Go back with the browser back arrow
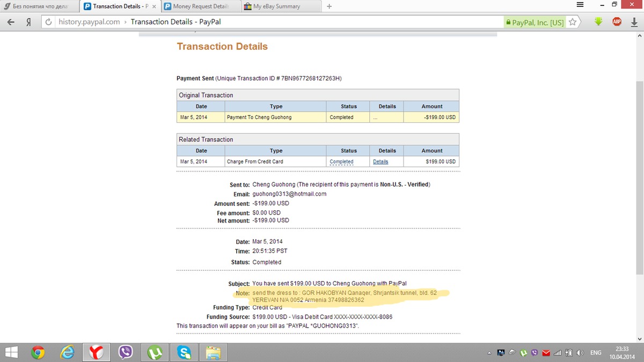Image resolution: width=644 pixels, height=362 pixels. (11, 23)
